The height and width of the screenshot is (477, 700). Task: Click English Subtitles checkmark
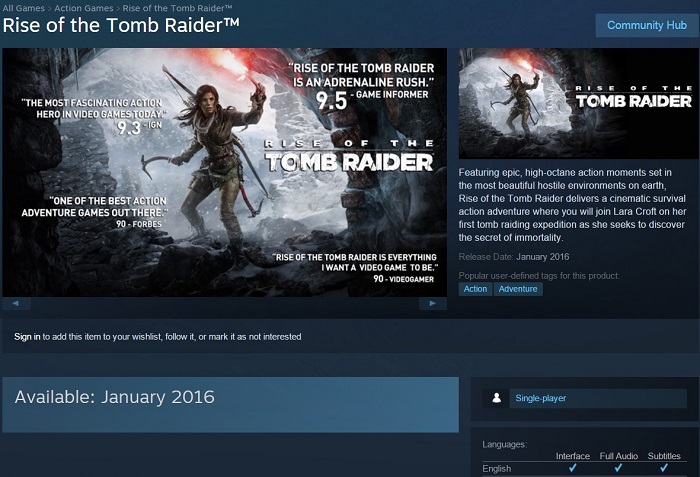tap(664, 468)
